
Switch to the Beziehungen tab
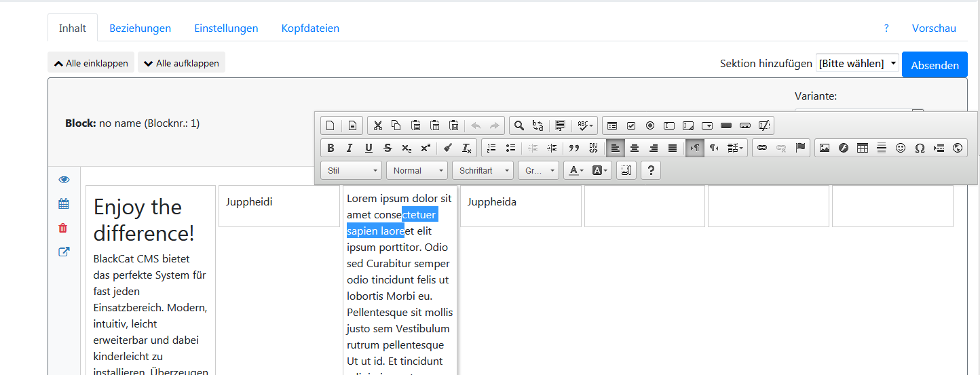(x=140, y=28)
